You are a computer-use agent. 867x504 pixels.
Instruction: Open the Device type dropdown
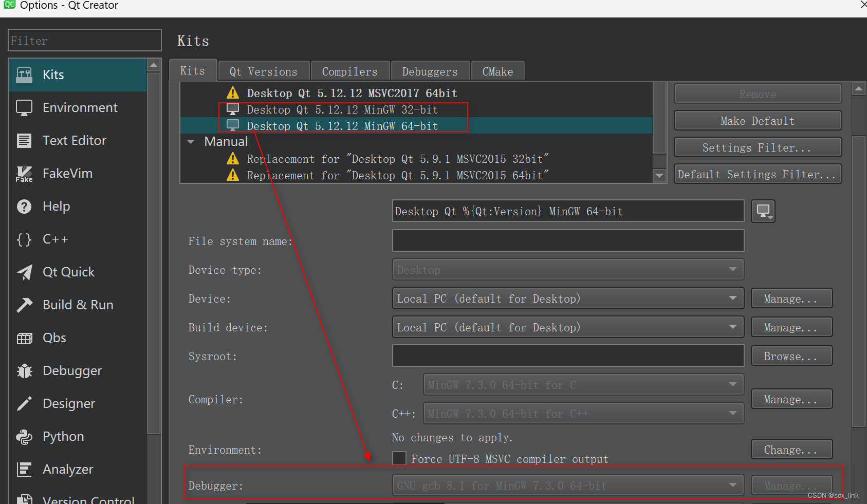click(568, 270)
